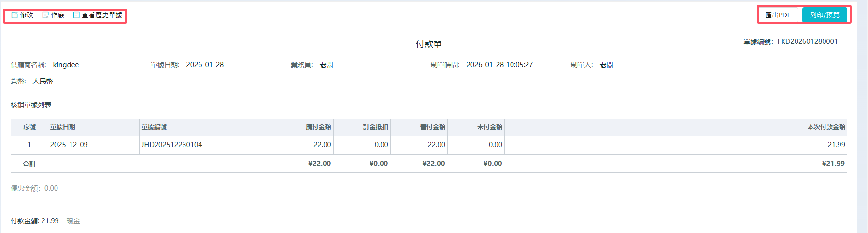Click the vertical scrollbar on right edge
868x233 pixels.
(862, 116)
